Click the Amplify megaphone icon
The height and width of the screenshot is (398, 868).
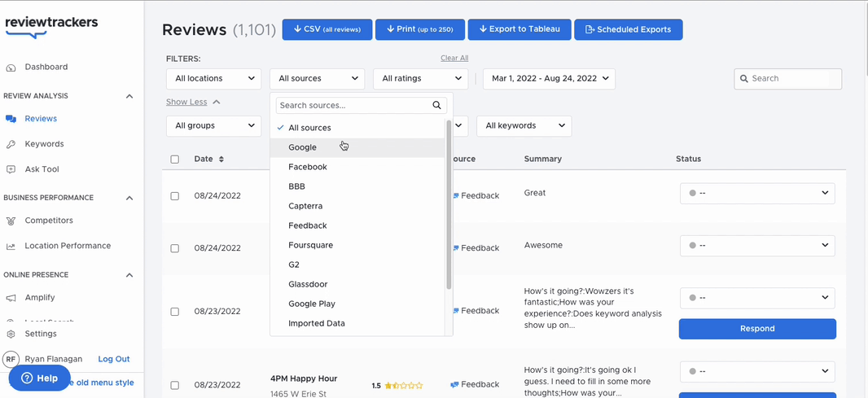click(11, 298)
